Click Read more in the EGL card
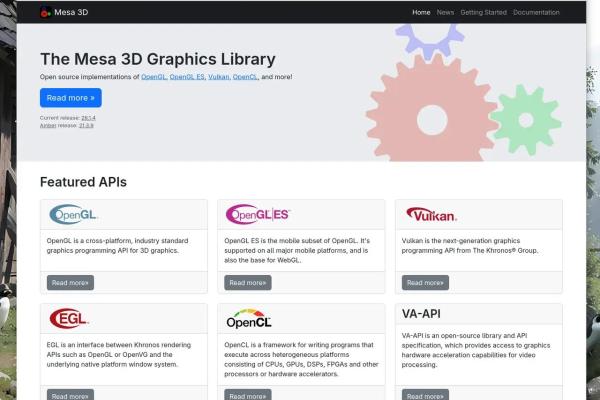 pos(70,395)
